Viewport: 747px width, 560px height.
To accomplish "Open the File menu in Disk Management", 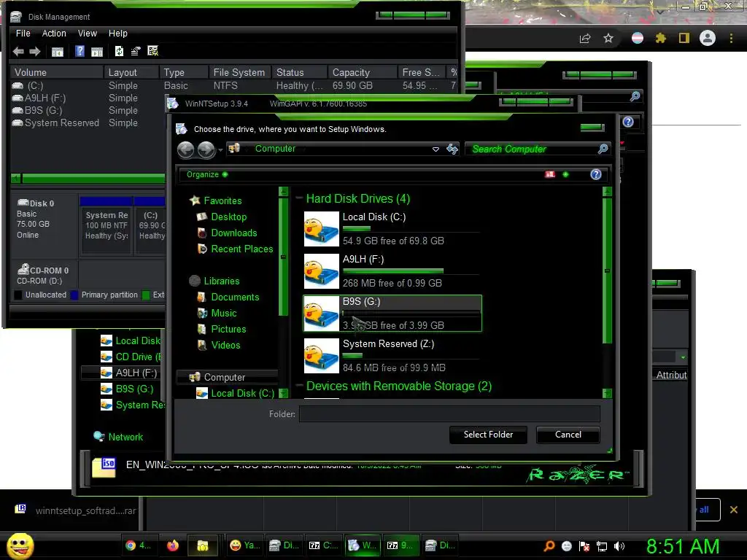I will (23, 34).
